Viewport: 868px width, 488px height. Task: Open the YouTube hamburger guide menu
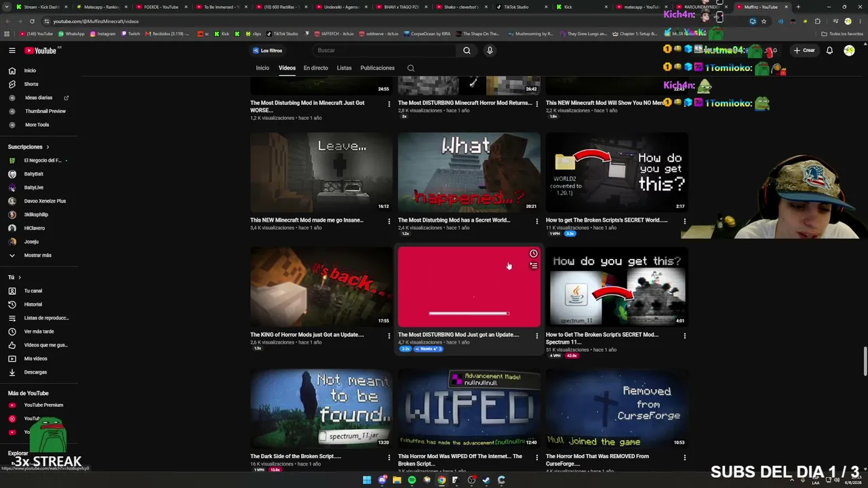(12, 50)
